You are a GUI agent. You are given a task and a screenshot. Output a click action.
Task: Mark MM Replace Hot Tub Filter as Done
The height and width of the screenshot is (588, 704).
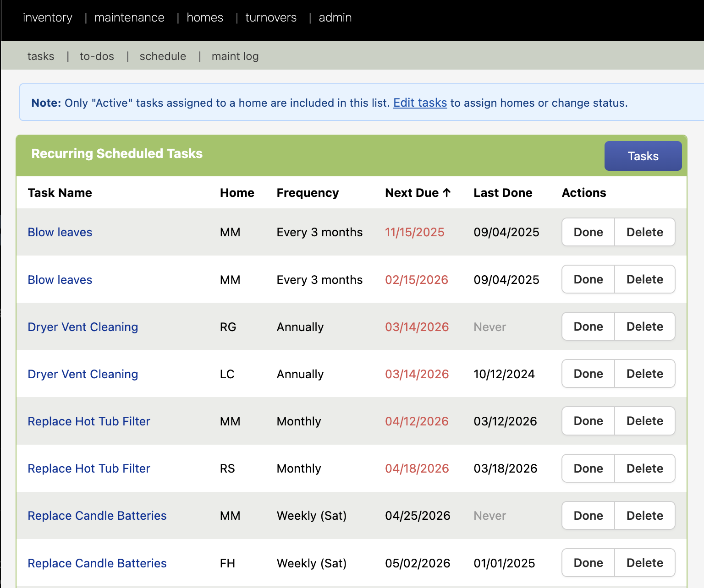click(588, 421)
